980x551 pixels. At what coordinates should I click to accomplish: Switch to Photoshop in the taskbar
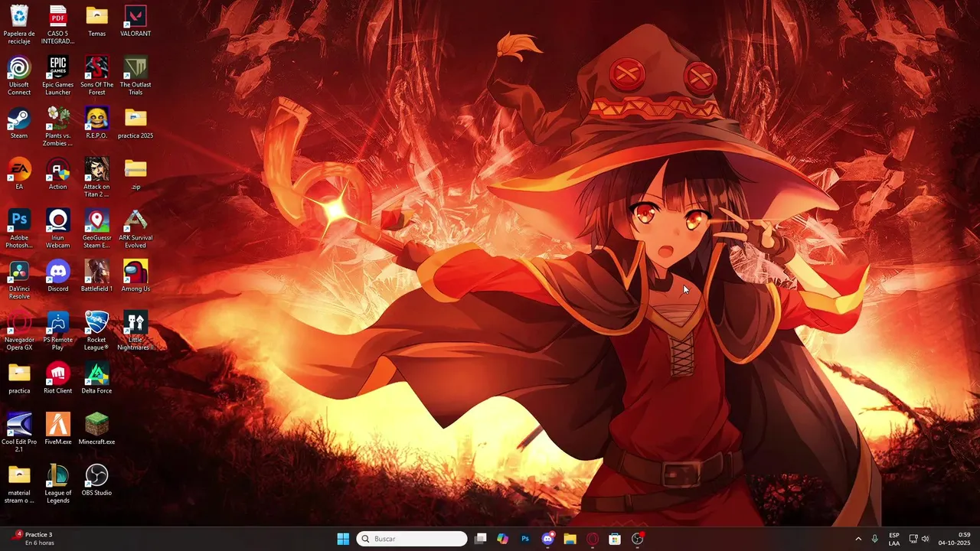pos(525,539)
